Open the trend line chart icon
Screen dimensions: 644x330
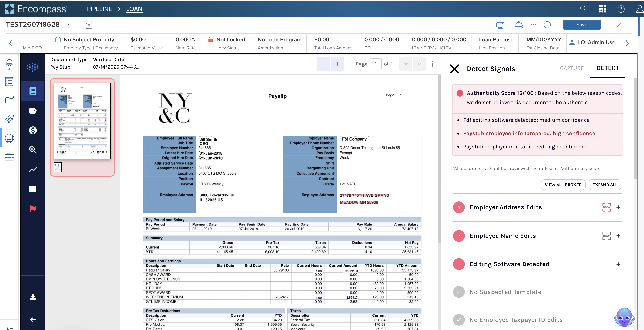click(x=33, y=169)
